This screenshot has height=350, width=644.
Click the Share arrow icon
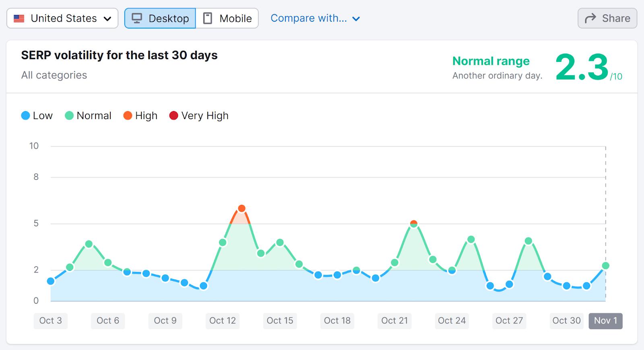pyautogui.click(x=590, y=19)
